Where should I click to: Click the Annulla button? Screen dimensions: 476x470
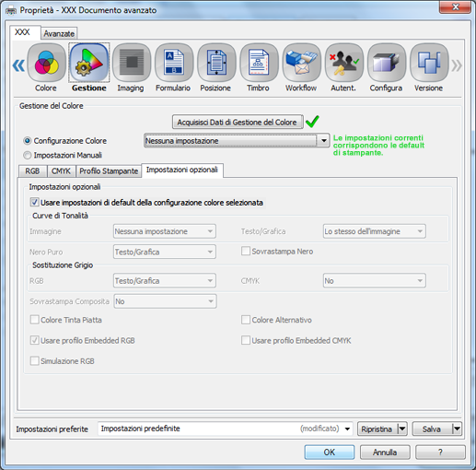pos(385,452)
